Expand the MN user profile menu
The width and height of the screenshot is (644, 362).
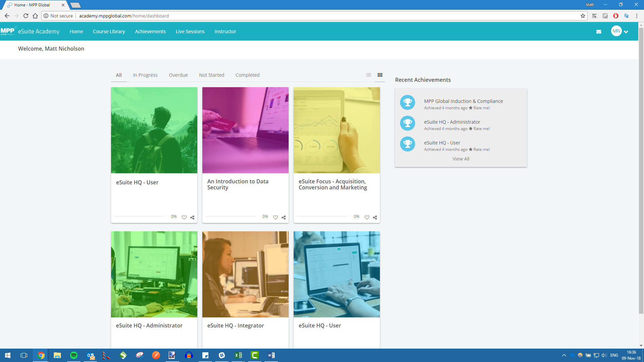(x=620, y=31)
